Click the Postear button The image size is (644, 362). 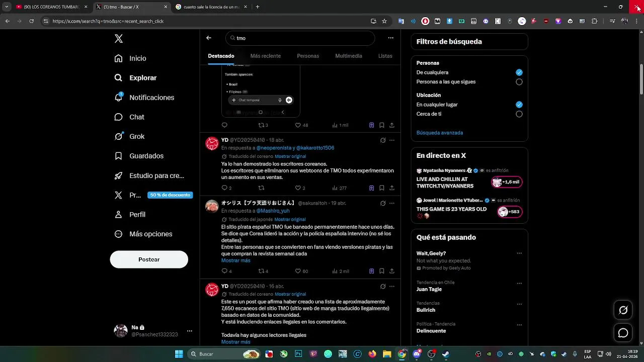[149, 259]
